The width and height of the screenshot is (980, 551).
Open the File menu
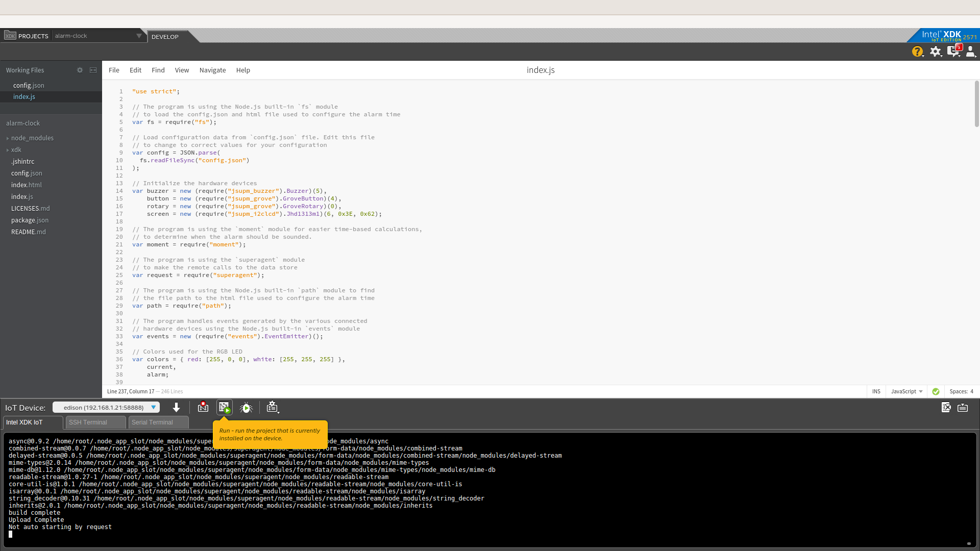[x=114, y=70]
